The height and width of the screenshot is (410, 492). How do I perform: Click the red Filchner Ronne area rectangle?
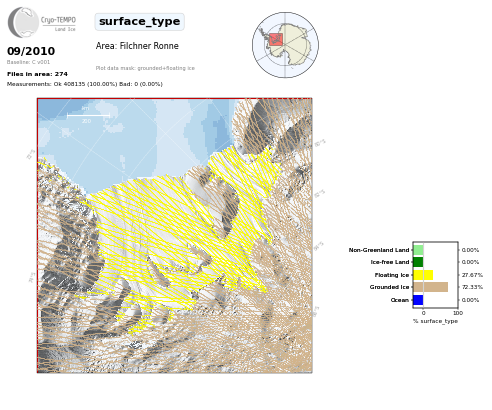click(x=276, y=39)
